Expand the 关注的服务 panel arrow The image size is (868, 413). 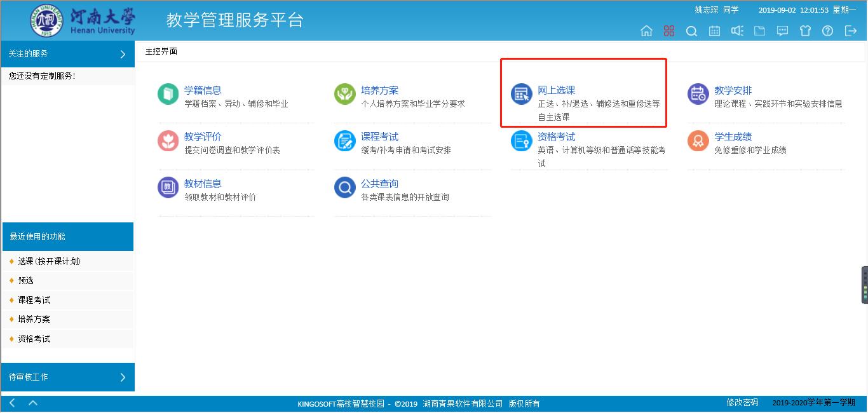pos(123,54)
